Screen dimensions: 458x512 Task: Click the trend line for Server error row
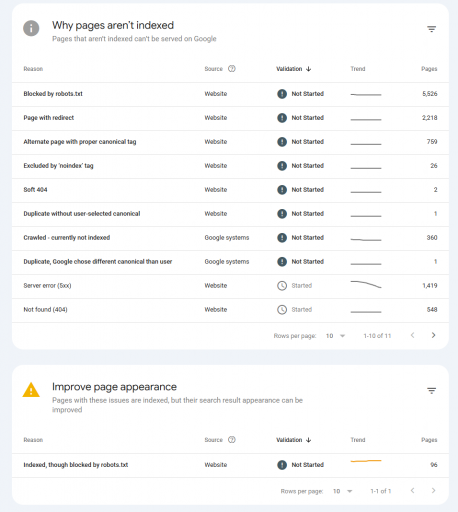[x=366, y=285]
